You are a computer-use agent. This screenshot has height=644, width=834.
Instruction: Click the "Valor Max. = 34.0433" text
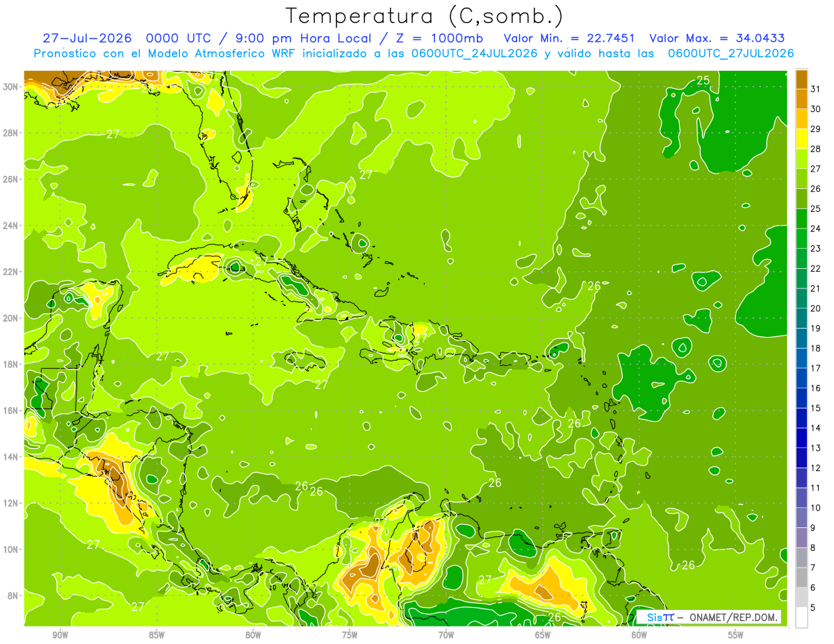717,38
